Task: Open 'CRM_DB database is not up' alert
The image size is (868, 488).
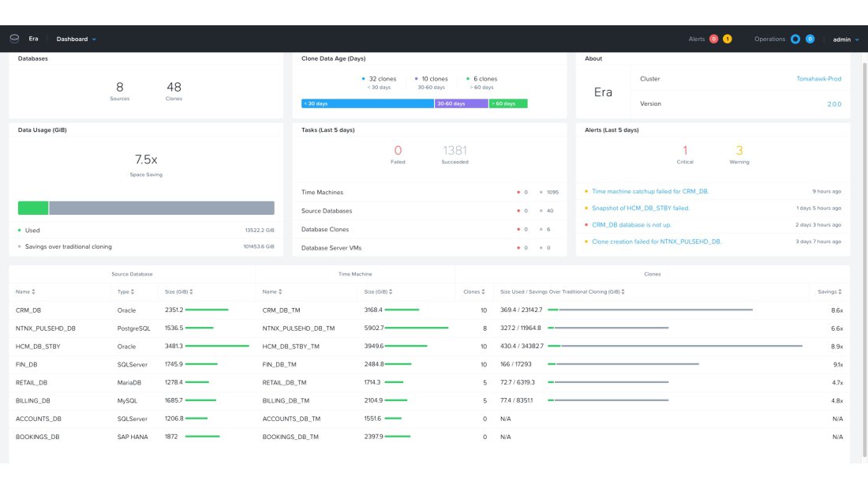Action: coord(631,225)
